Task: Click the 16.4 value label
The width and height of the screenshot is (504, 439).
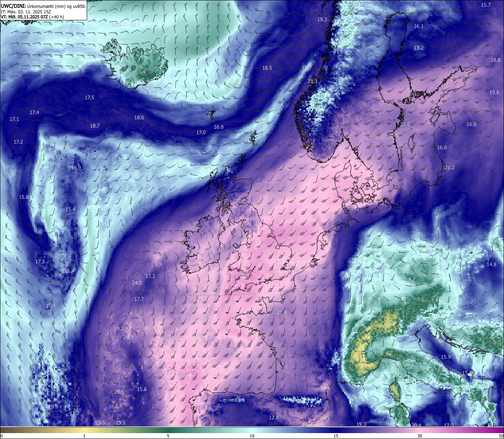Action: click(69, 271)
